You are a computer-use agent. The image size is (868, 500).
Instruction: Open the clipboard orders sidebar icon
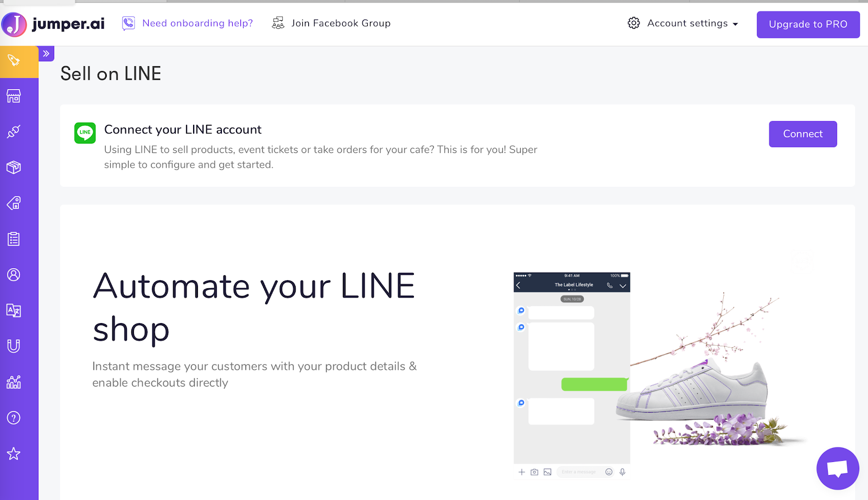pyautogui.click(x=14, y=239)
